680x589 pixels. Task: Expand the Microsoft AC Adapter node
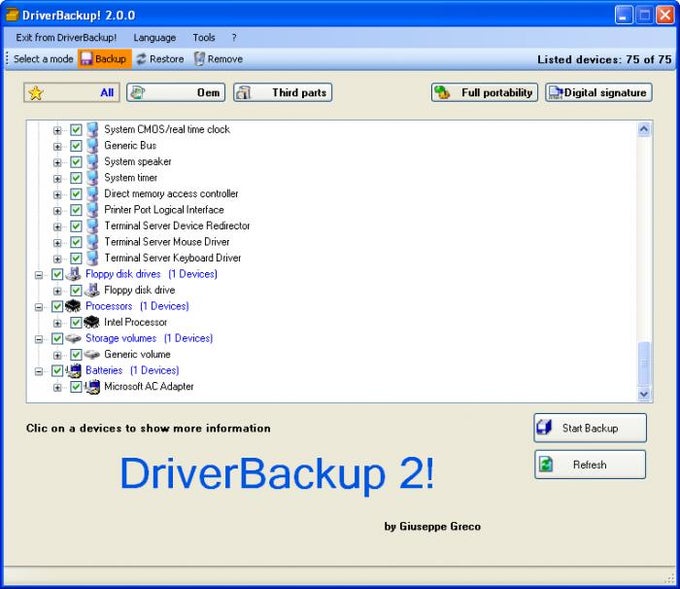coord(57,387)
